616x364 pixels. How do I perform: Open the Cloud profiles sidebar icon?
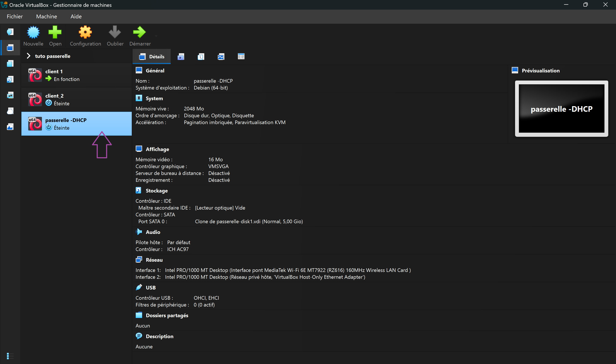(x=10, y=111)
